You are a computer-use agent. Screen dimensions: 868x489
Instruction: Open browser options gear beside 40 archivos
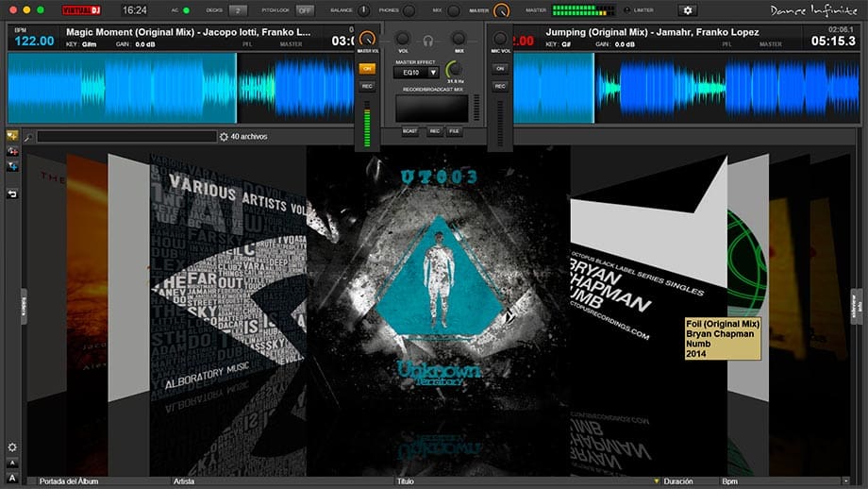pyautogui.click(x=224, y=136)
